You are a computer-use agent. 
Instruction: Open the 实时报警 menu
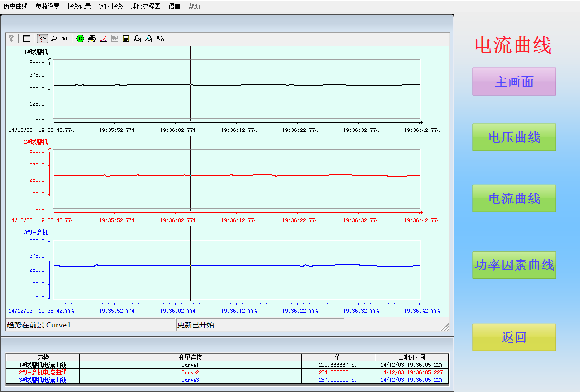[111, 6]
